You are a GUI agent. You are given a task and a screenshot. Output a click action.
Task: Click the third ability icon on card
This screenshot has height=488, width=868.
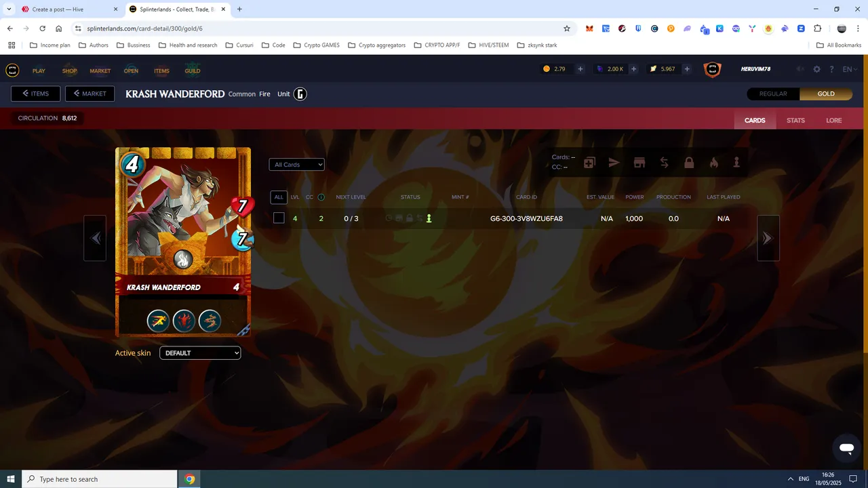click(x=210, y=321)
